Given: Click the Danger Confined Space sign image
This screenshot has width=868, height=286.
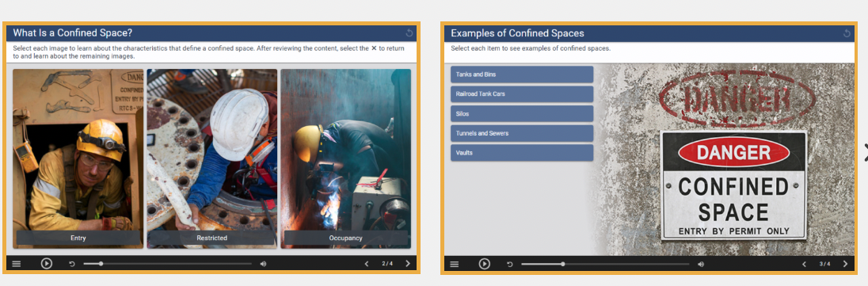Looking at the screenshot, I should 734,185.
